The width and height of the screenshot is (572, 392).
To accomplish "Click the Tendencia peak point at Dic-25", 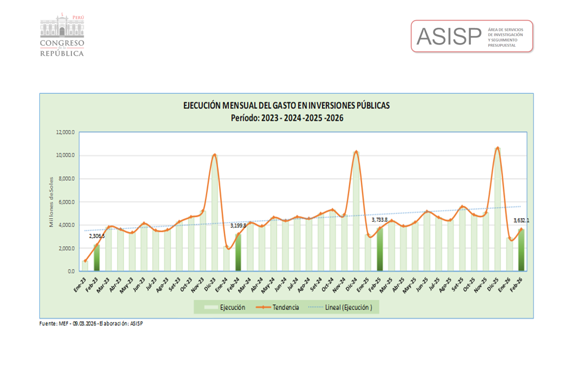I will [x=497, y=148].
